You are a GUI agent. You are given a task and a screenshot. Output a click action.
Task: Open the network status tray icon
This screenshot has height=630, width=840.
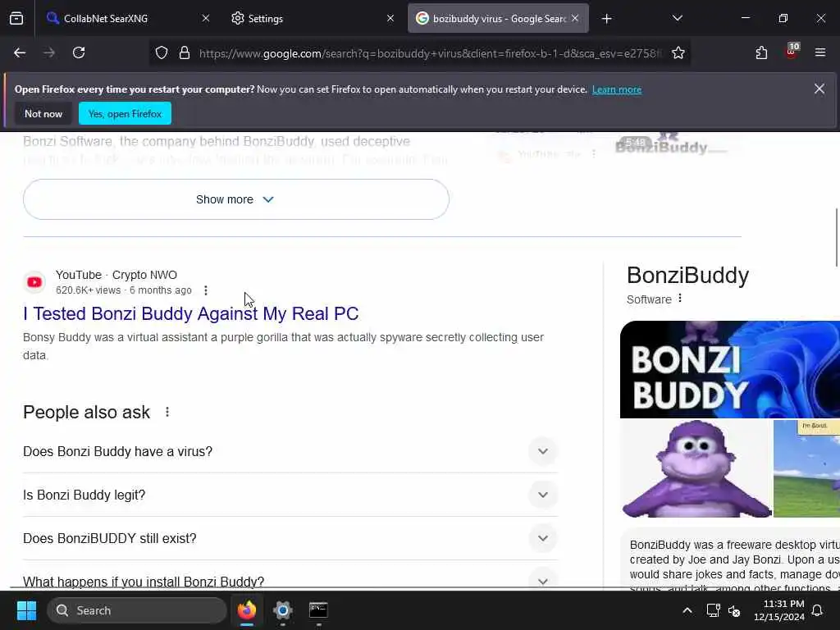713,610
